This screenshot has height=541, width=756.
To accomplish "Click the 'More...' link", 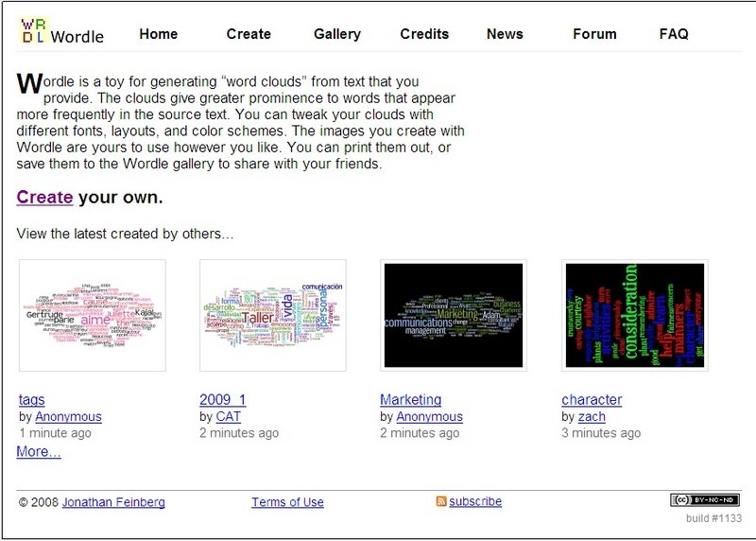I will coord(39,451).
